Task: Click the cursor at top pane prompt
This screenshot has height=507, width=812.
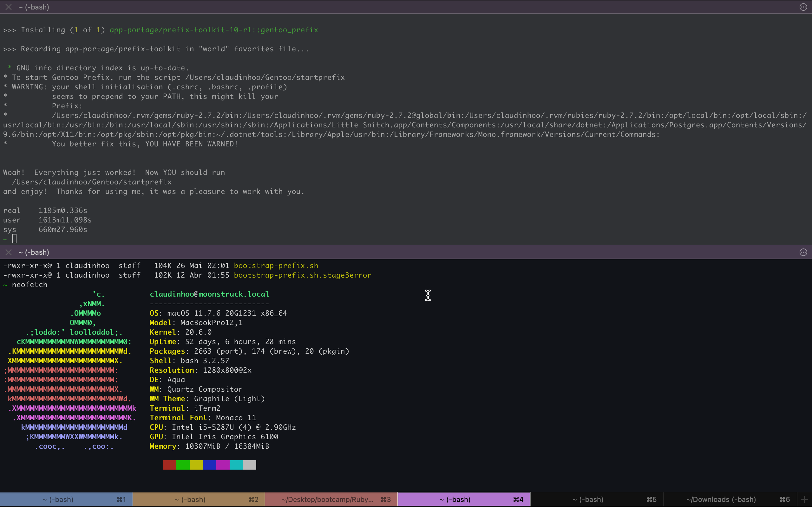Action: (14, 239)
